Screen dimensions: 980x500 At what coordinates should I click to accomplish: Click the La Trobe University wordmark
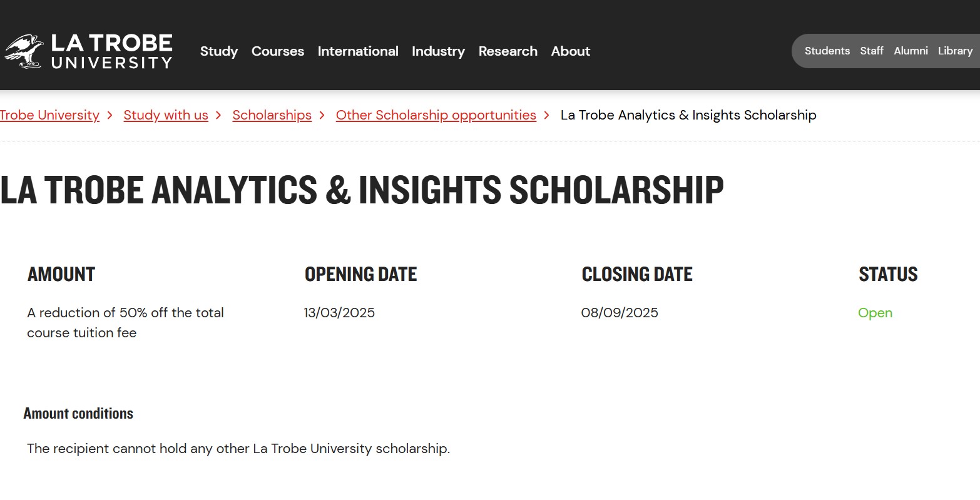pos(111,51)
